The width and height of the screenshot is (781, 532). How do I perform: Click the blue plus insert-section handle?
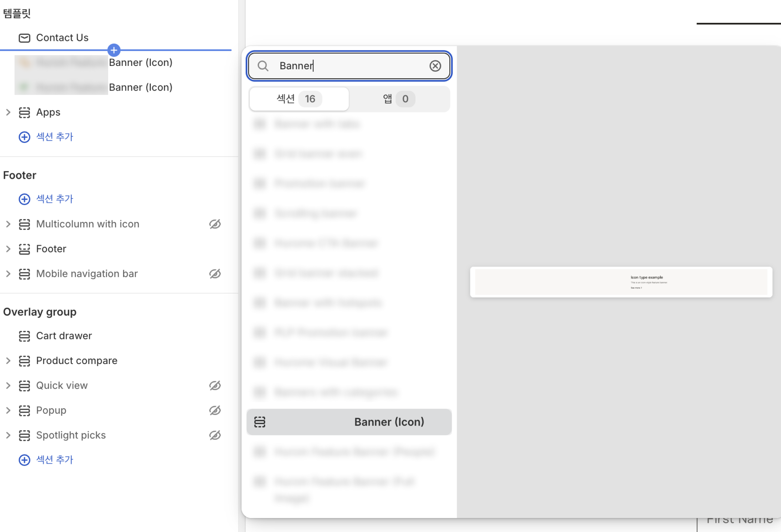[114, 50]
